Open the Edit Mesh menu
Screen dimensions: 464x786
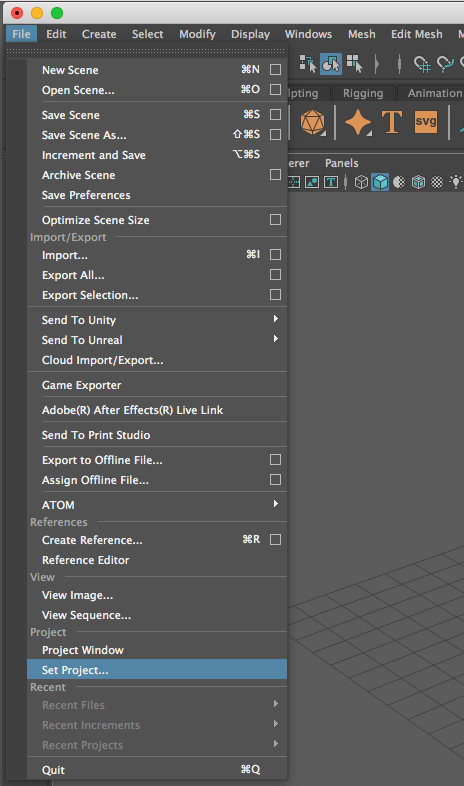tap(416, 34)
